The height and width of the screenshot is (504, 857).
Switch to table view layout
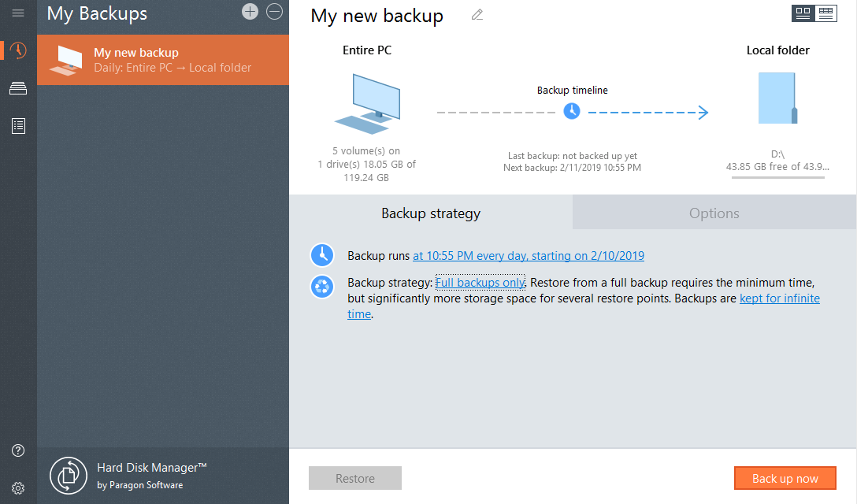pyautogui.click(x=826, y=13)
